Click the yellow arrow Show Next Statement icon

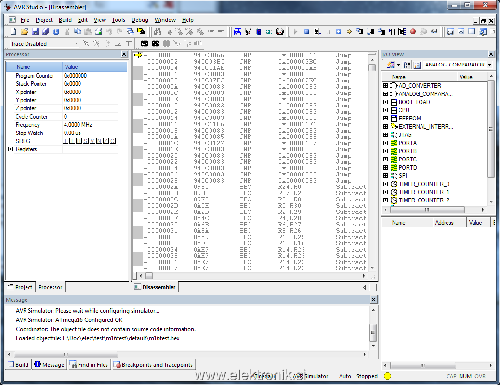point(349,32)
